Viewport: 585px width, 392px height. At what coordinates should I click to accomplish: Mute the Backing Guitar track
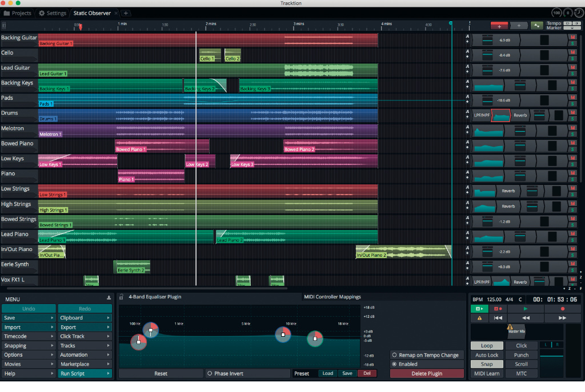click(572, 37)
